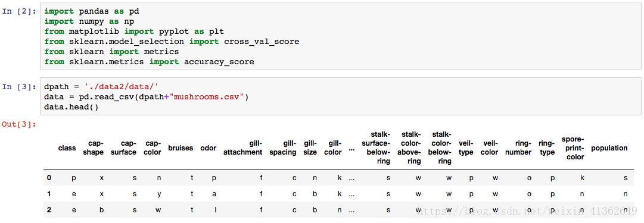Click the In [2] cell prompt

coord(19,11)
